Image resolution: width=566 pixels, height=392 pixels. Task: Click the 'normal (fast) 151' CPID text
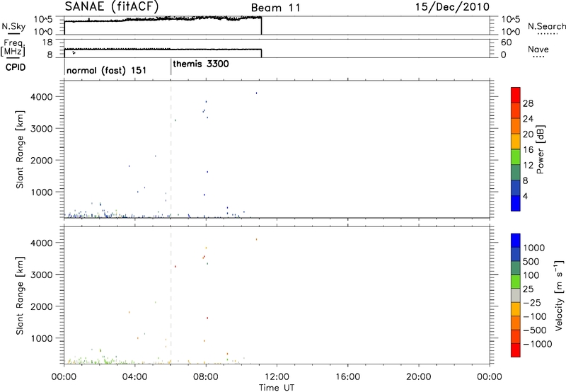pos(107,70)
